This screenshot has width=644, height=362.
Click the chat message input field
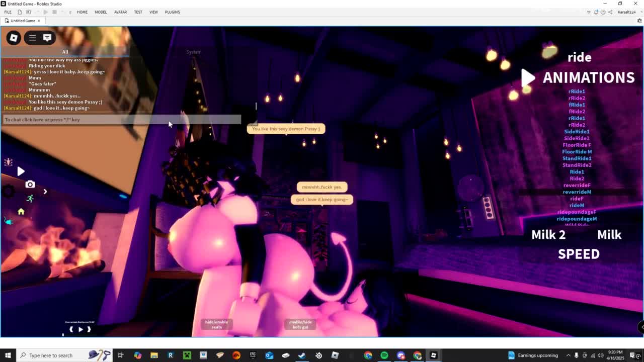121,120
